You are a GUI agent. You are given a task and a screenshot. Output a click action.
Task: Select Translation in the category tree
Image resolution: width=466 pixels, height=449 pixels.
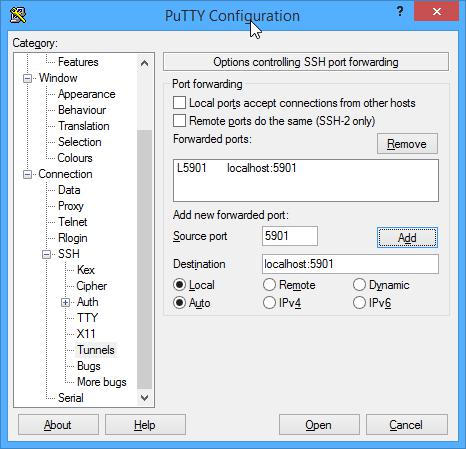tap(84, 126)
